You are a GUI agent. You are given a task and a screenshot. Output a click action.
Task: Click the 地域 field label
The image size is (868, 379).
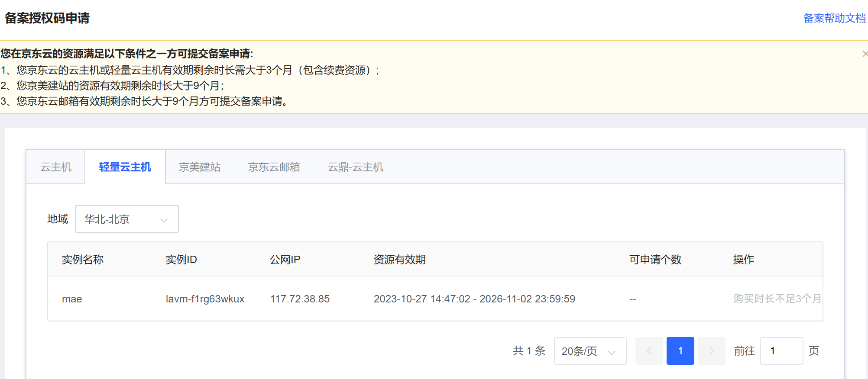pyautogui.click(x=58, y=219)
